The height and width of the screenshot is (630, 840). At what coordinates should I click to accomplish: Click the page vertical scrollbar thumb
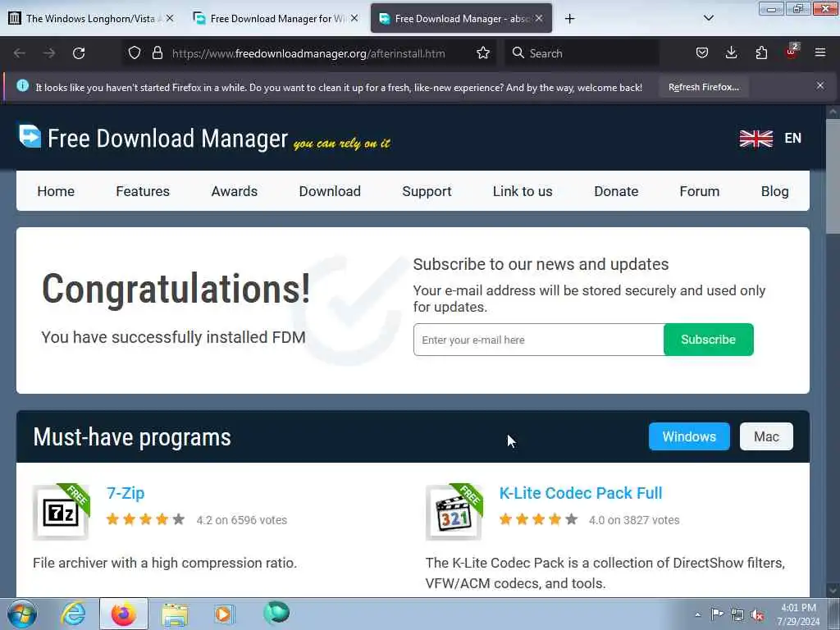click(x=833, y=176)
